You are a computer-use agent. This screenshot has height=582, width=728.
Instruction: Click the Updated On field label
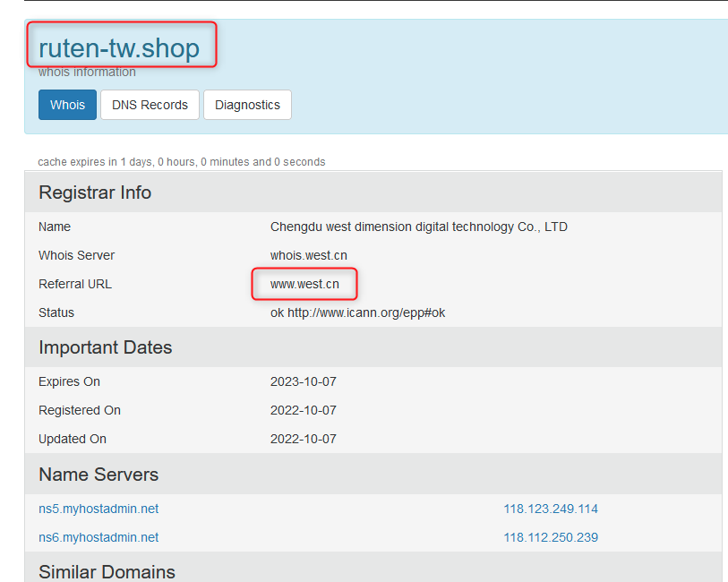point(73,439)
